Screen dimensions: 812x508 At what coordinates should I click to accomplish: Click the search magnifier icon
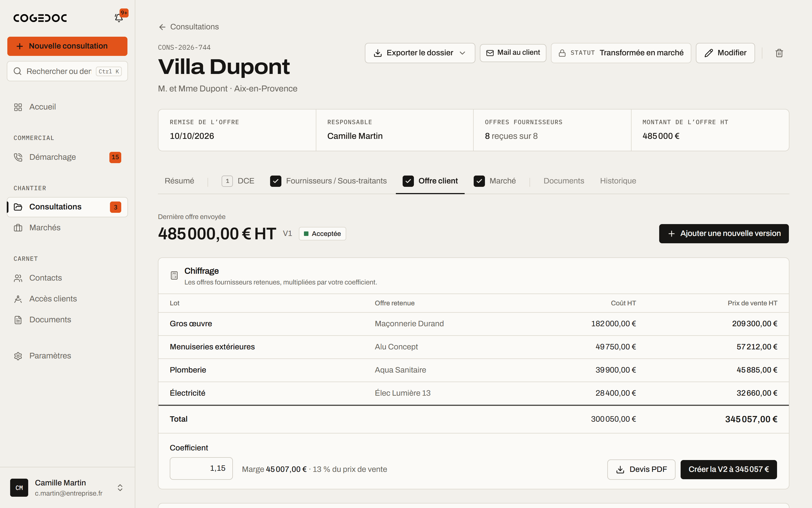[x=17, y=71]
